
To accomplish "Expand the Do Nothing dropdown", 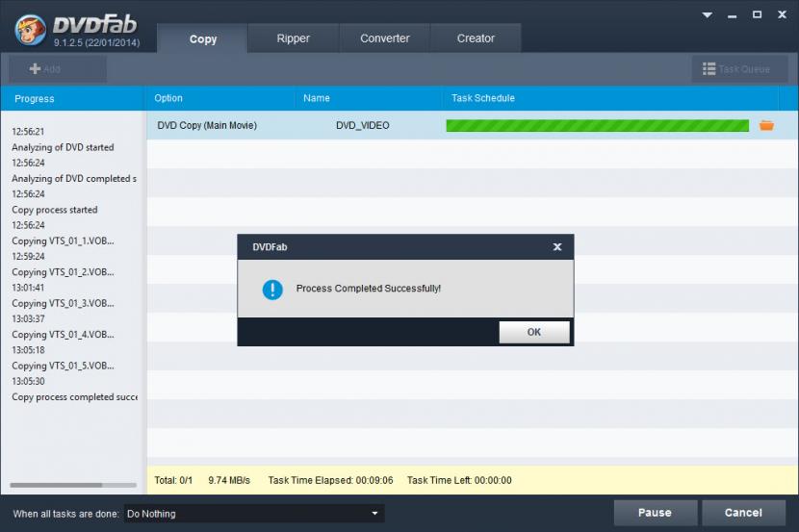I will [253, 514].
